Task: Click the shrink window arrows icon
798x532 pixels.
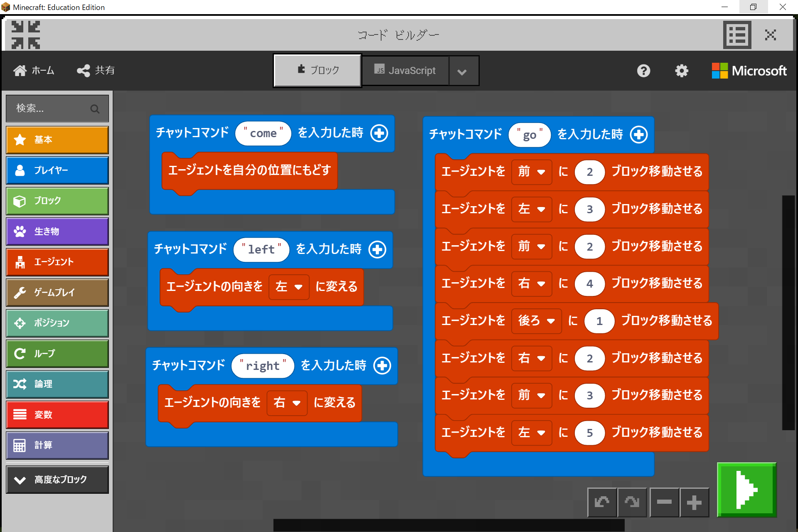Action: (26, 35)
